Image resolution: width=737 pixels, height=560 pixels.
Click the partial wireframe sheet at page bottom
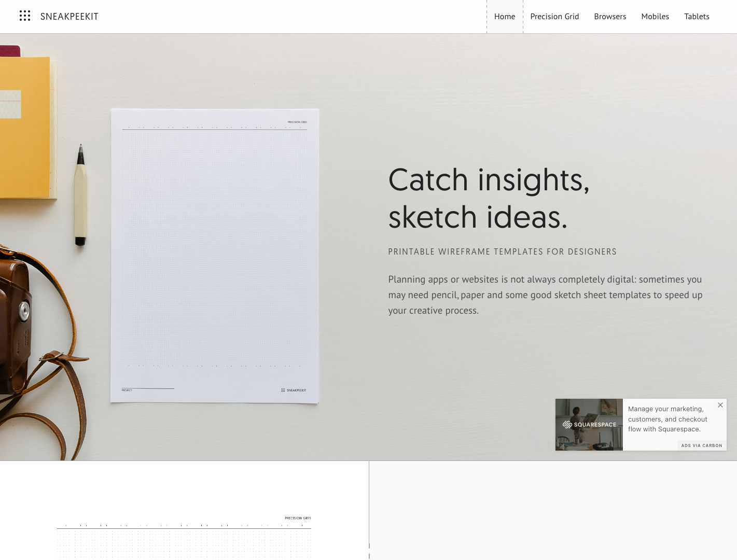[184, 534]
